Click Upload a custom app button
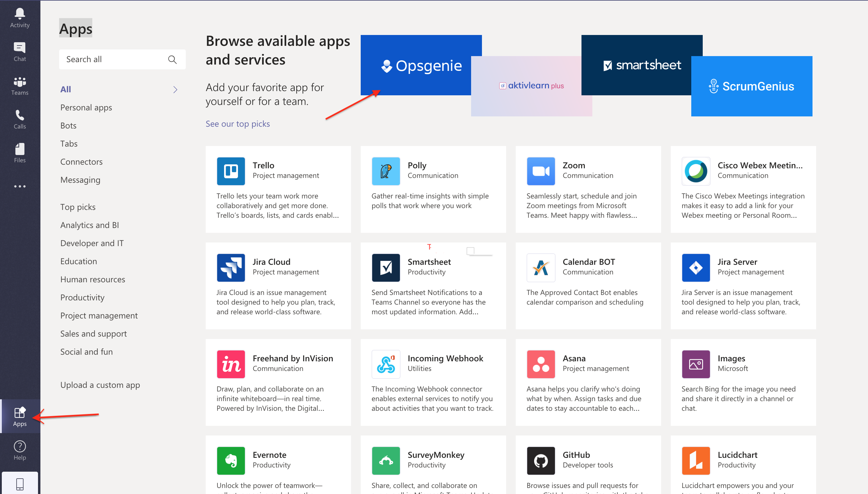Viewport: 868px width, 494px height. tap(100, 384)
